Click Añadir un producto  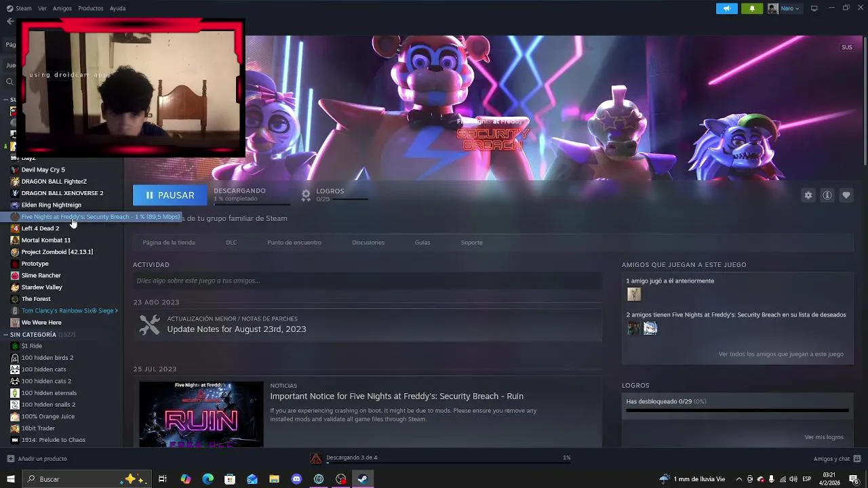click(37, 459)
